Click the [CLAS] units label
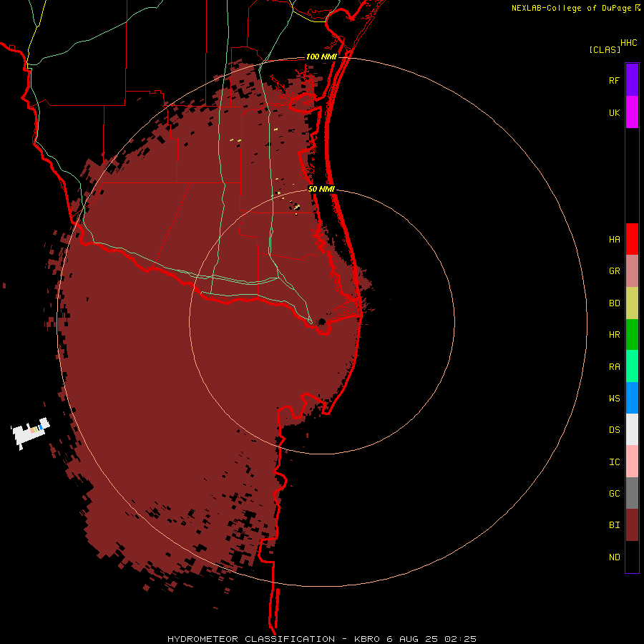The image size is (644, 644). point(605,49)
